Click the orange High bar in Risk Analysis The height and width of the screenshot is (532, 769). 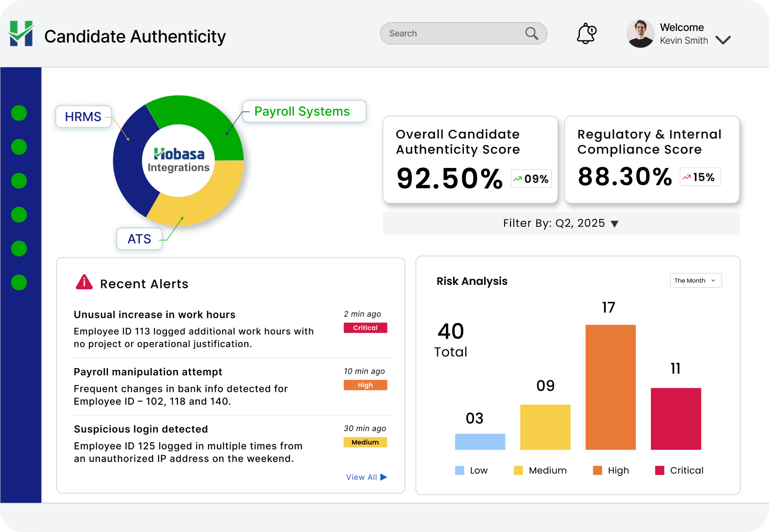point(610,387)
